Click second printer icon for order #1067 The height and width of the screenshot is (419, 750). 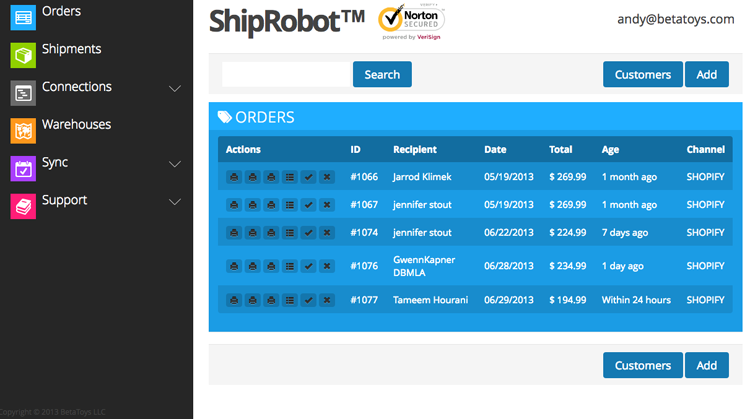(x=253, y=205)
